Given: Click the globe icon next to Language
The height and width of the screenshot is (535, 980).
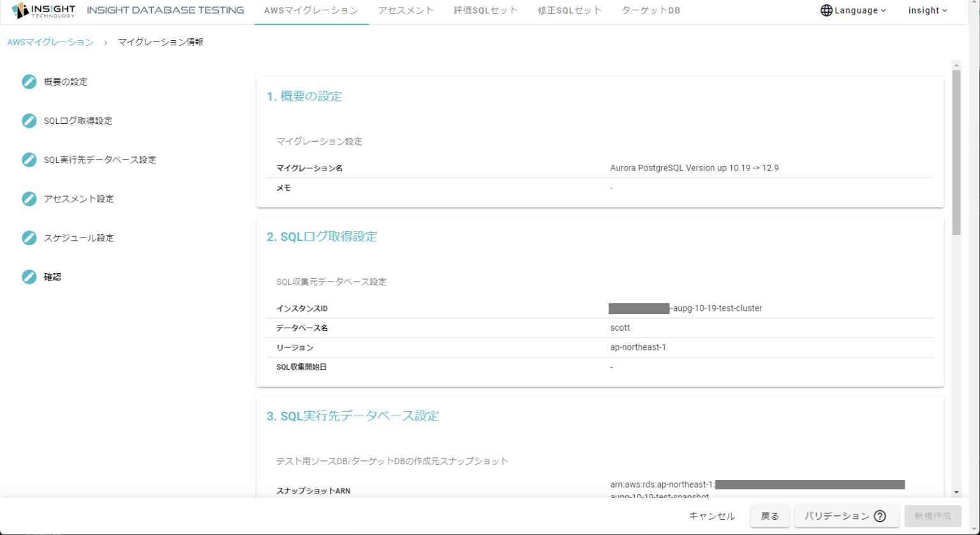Looking at the screenshot, I should (x=826, y=10).
